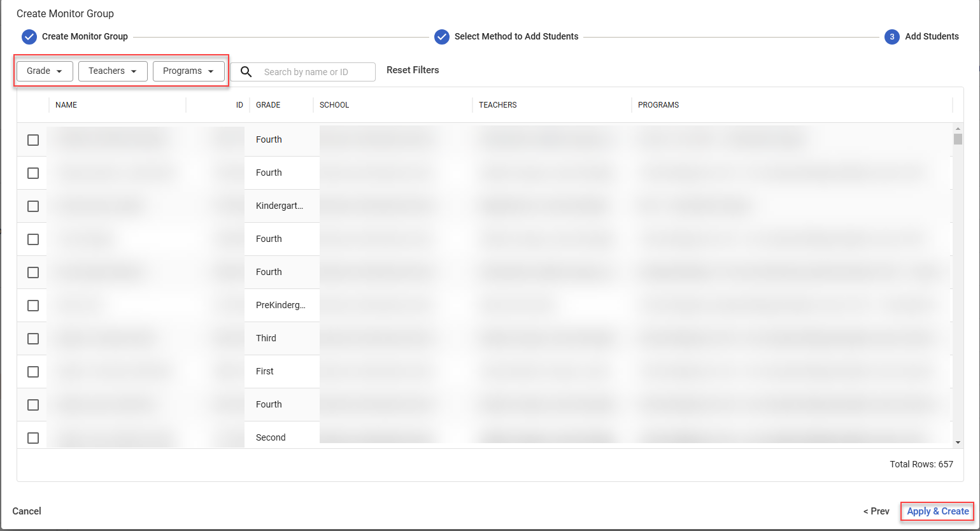Expand the Teachers filter dropdown
Viewport: 980px width, 531px height.
click(113, 71)
